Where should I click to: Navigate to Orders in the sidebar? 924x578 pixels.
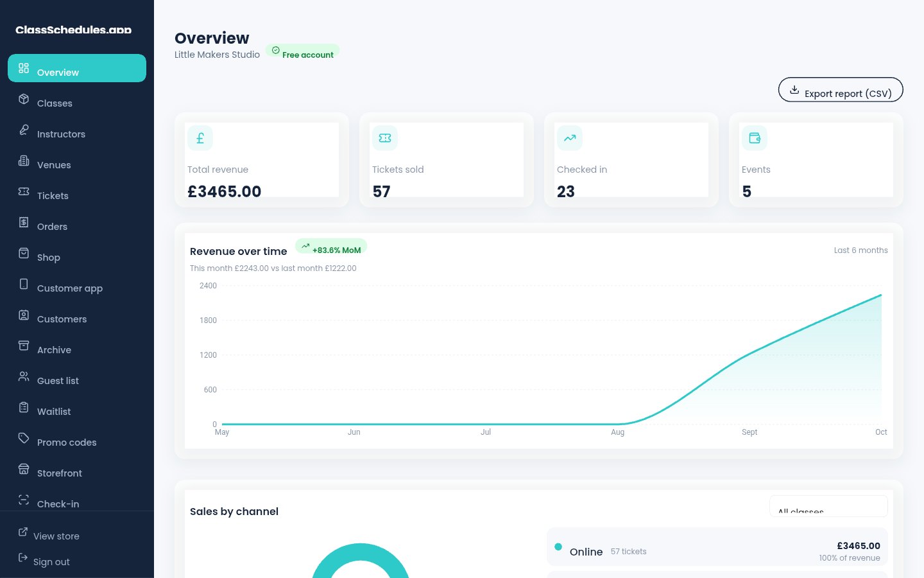[77, 222]
